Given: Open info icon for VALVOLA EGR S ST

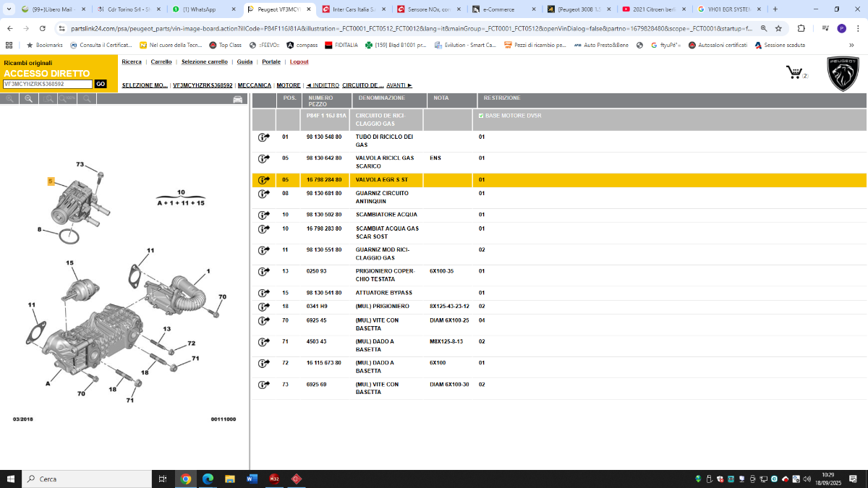Looking at the screenshot, I should coord(263,180).
